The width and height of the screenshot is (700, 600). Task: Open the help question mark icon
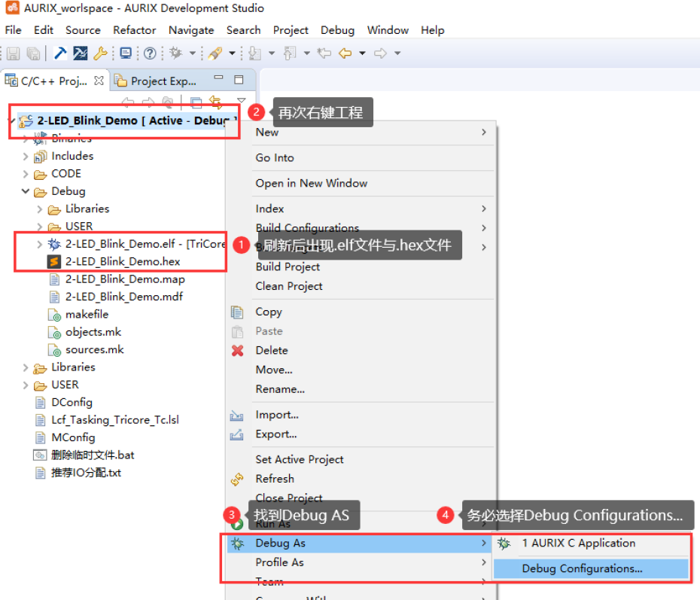coord(150,53)
